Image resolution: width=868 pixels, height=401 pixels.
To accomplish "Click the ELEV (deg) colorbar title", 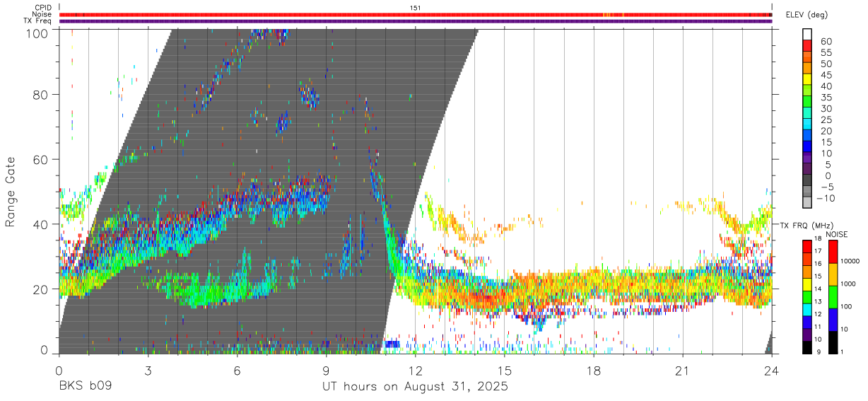I will (807, 15).
